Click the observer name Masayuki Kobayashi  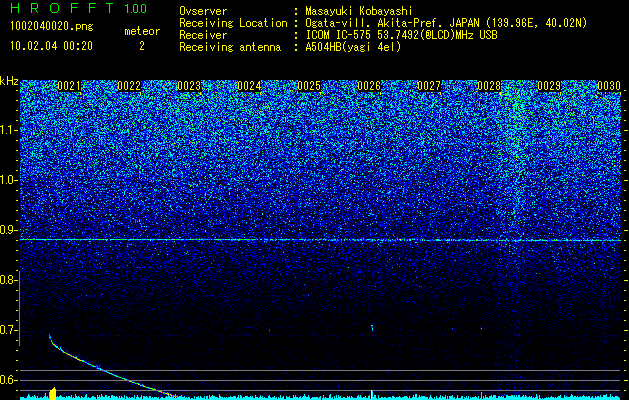point(359,12)
